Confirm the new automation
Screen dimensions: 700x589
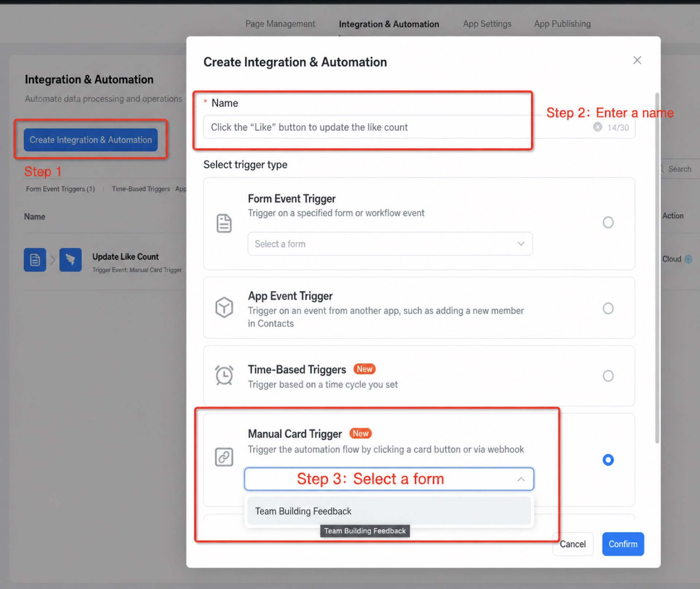(623, 544)
